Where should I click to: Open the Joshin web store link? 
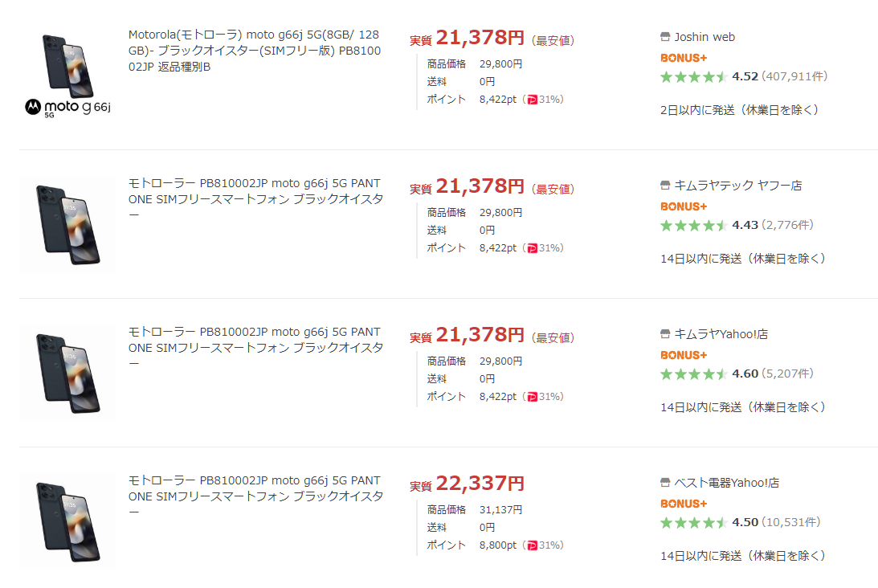(704, 37)
